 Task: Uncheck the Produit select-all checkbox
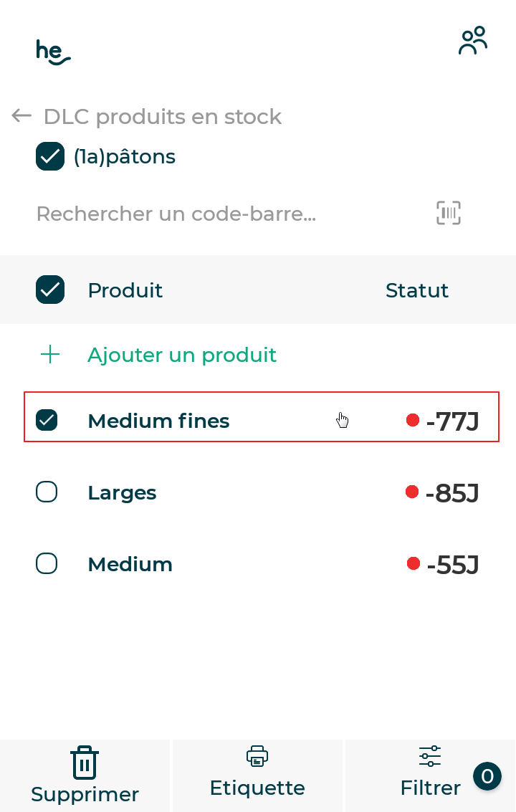pyautogui.click(x=49, y=290)
